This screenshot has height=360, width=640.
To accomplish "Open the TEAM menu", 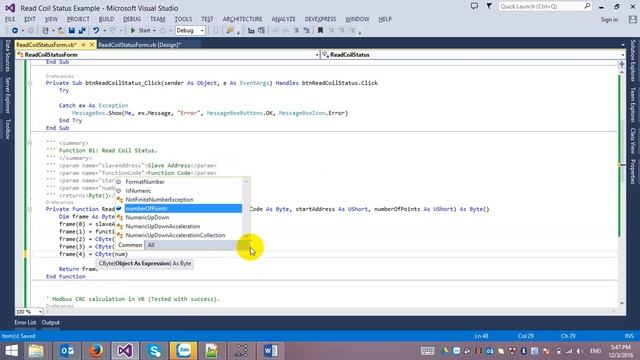I will point(158,19).
